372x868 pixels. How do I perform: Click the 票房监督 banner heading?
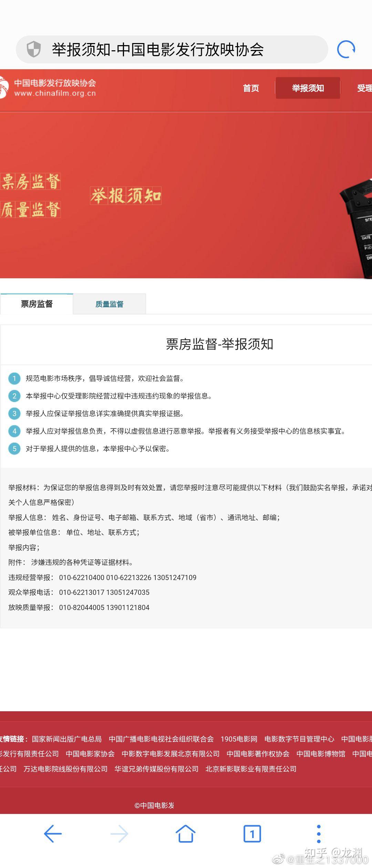pos(31,182)
